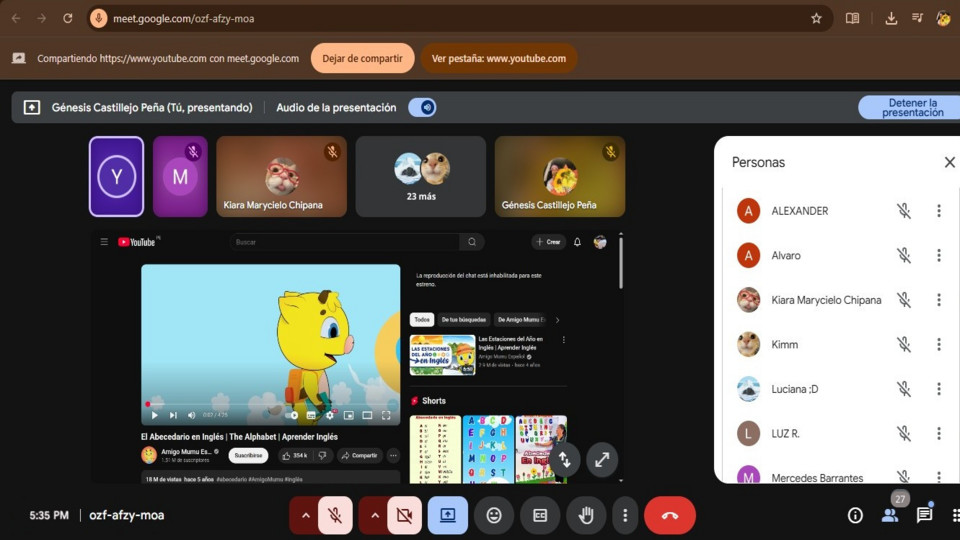Open meeting details info icon
Image resolution: width=960 pixels, height=540 pixels.
point(855,515)
